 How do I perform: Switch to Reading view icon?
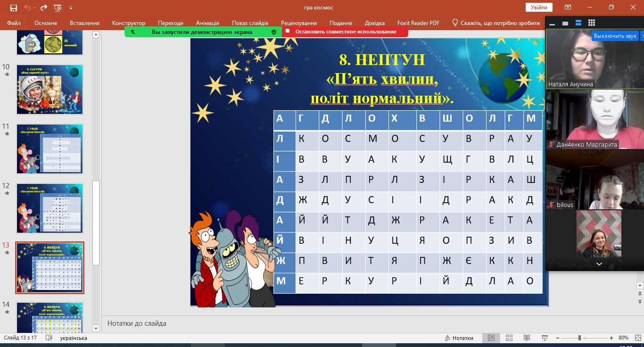[x=527, y=338]
